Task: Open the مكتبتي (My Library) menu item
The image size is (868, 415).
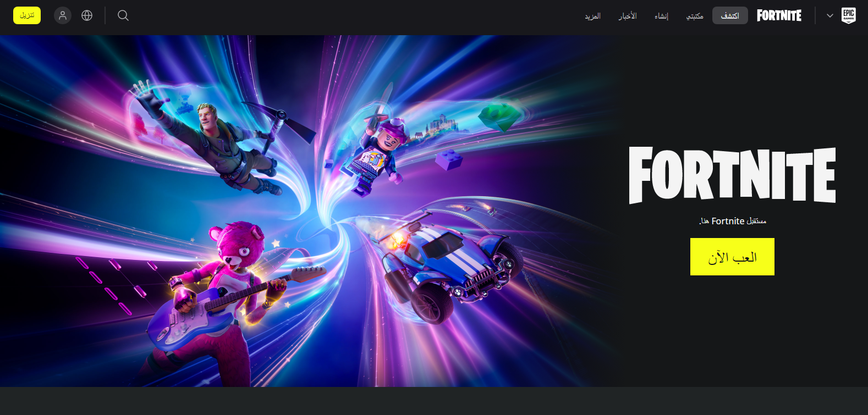Action: [695, 16]
